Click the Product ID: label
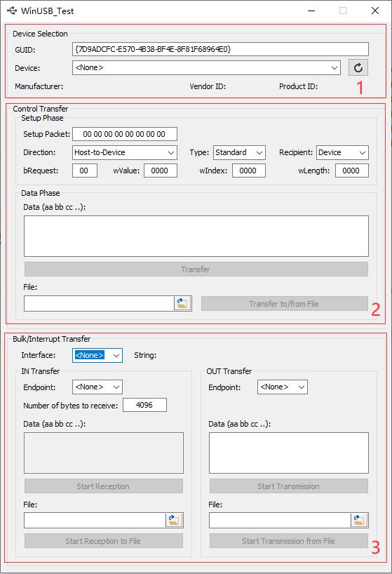Viewport: 392px width, 574px height. 299,86
